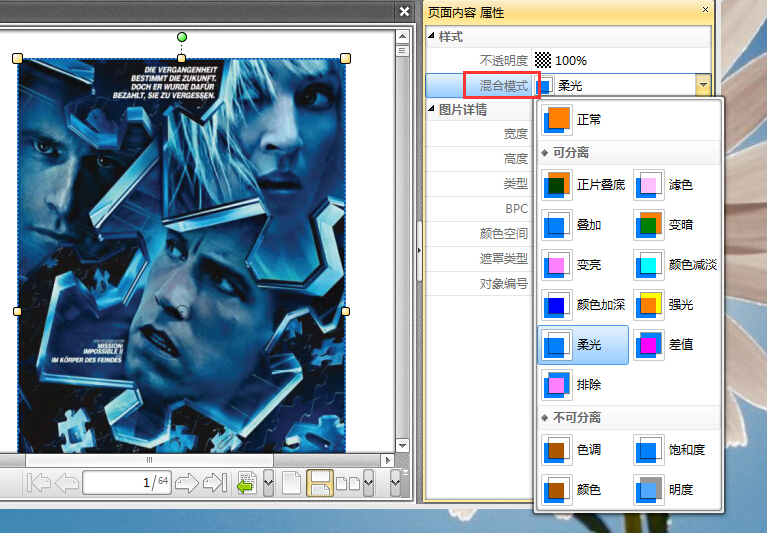Click the top-left image resize handle
The width and height of the screenshot is (767, 533).
point(17,59)
